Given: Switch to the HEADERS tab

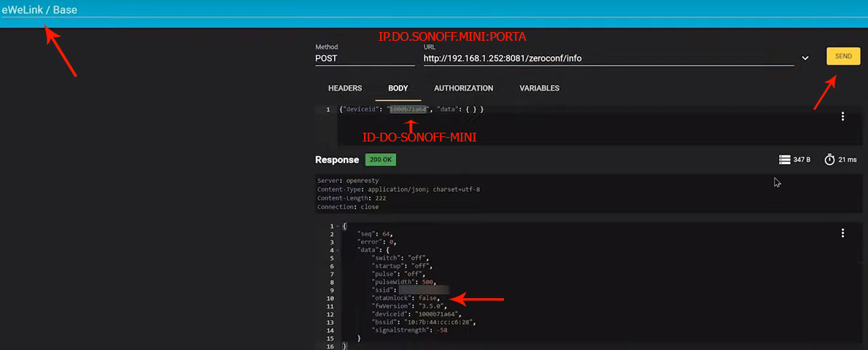Looking at the screenshot, I should pos(345,88).
